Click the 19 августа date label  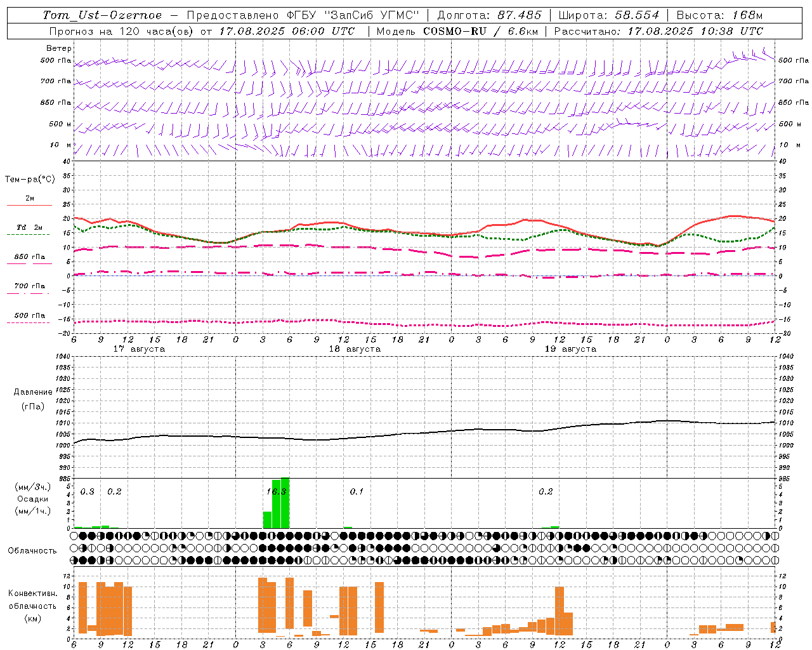pyautogui.click(x=570, y=349)
